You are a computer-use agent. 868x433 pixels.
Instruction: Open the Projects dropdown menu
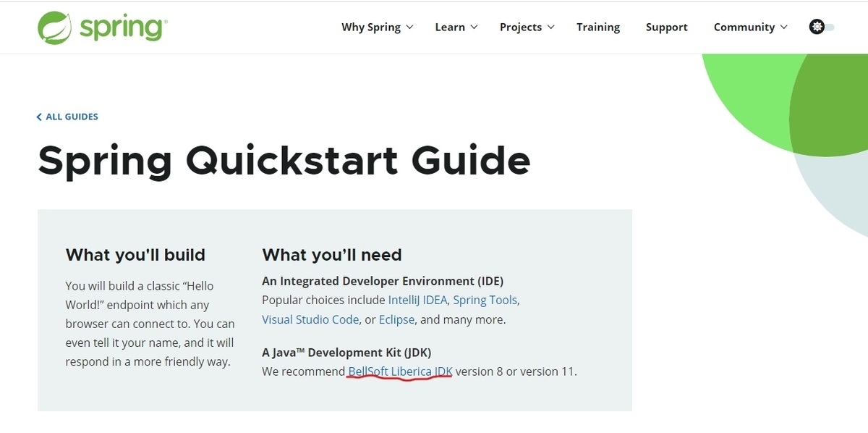tap(527, 27)
